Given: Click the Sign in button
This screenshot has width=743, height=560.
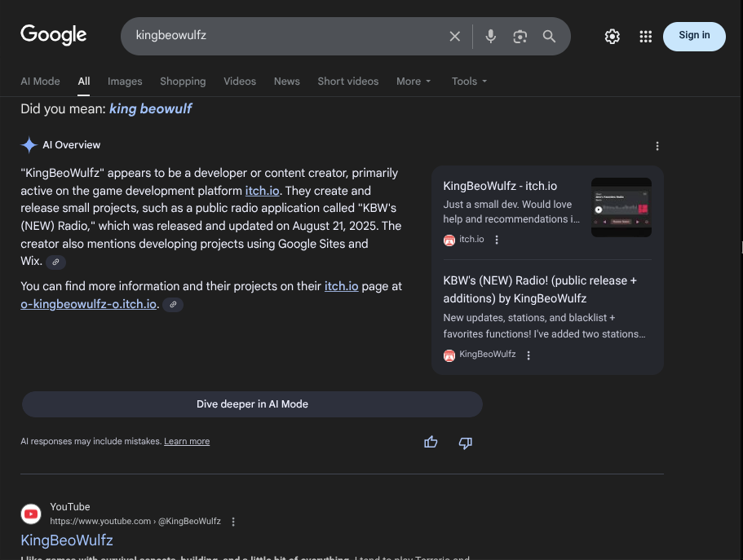Looking at the screenshot, I should tap(694, 36).
